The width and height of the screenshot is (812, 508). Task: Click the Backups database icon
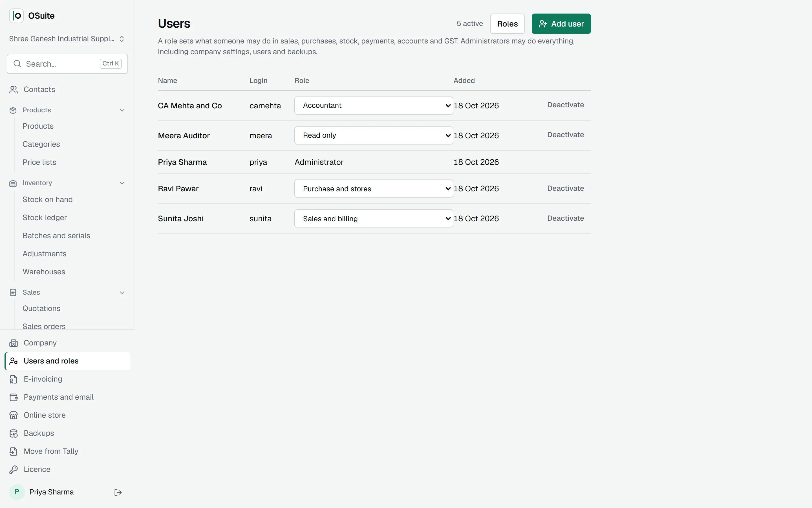pyautogui.click(x=14, y=434)
